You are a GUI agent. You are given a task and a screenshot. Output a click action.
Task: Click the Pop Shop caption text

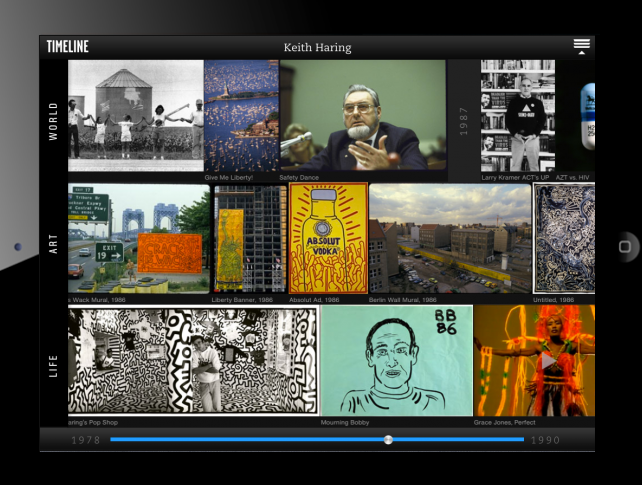tap(93, 422)
